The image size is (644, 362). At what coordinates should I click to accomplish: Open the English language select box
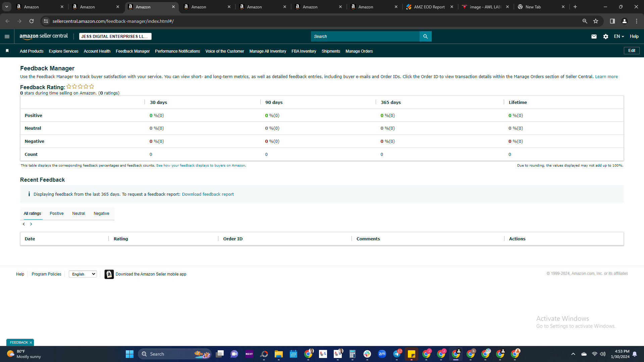click(x=83, y=274)
